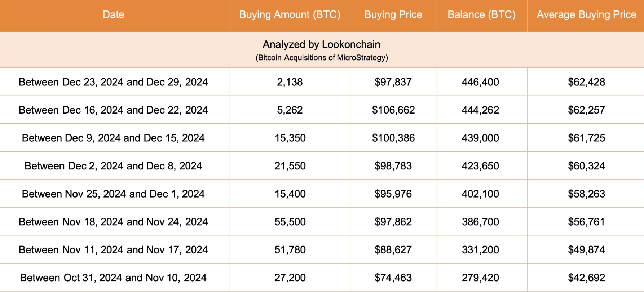
Task: Select the Oct 31 to Nov 10 date cell
Action: pos(113,278)
